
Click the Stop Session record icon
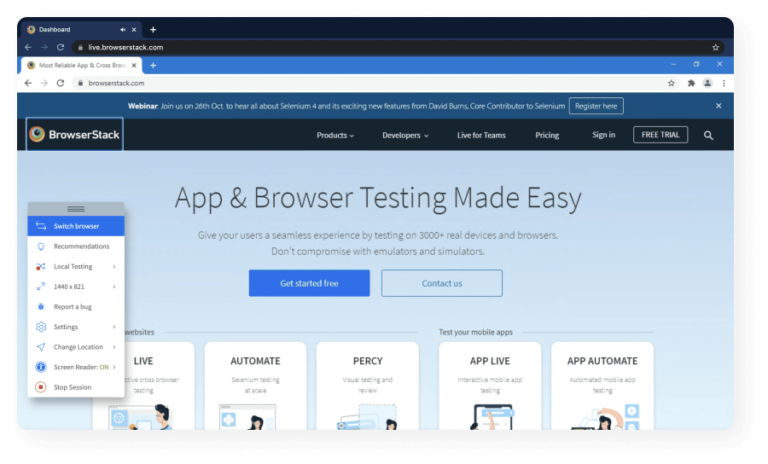[x=41, y=387]
